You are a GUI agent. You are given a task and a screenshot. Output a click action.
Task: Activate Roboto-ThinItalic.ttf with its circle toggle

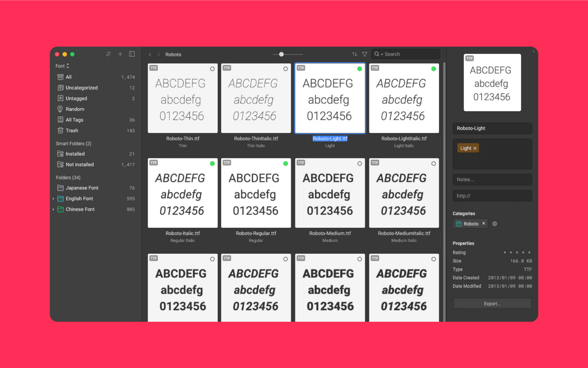[285, 69]
